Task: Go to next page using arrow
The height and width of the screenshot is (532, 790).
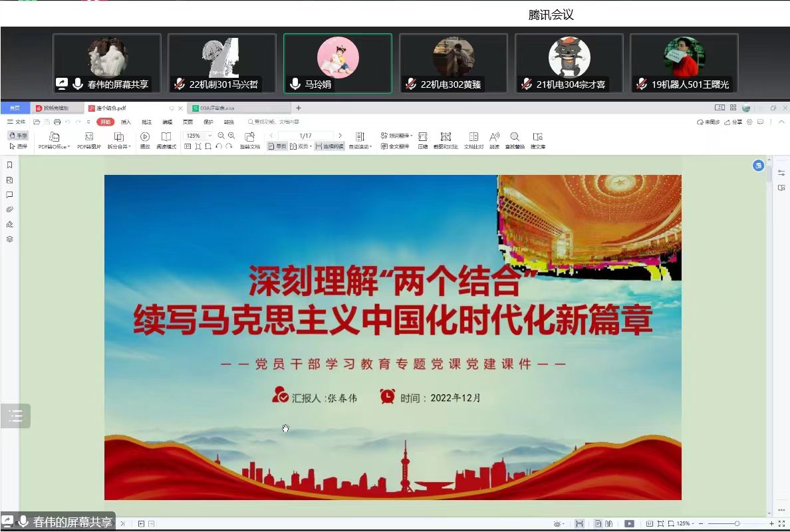Action: tap(340, 136)
